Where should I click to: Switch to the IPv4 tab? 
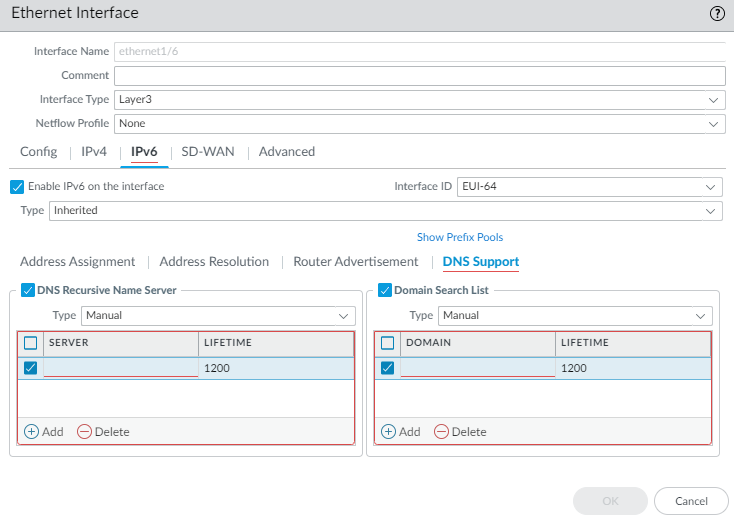point(93,152)
